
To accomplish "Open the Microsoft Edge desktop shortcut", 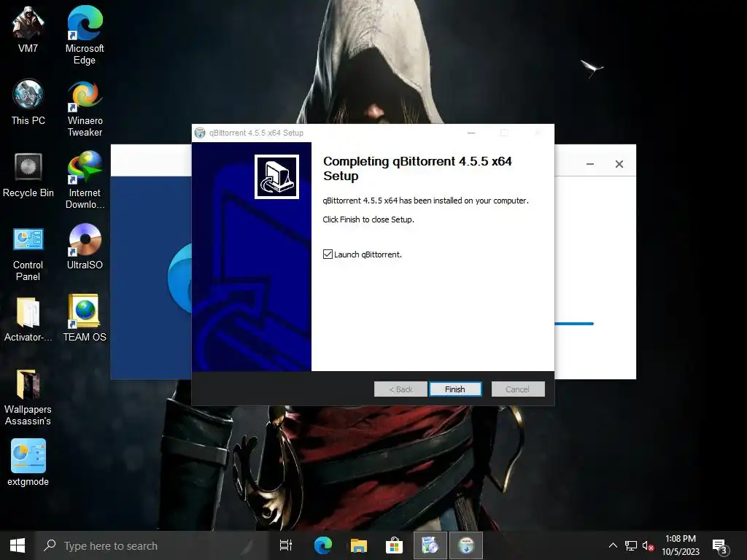I will pos(85,35).
